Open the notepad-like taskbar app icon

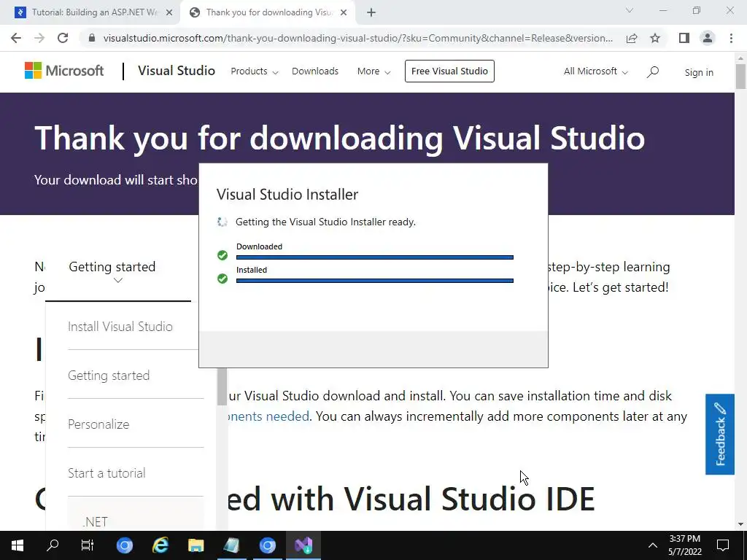pos(231,545)
